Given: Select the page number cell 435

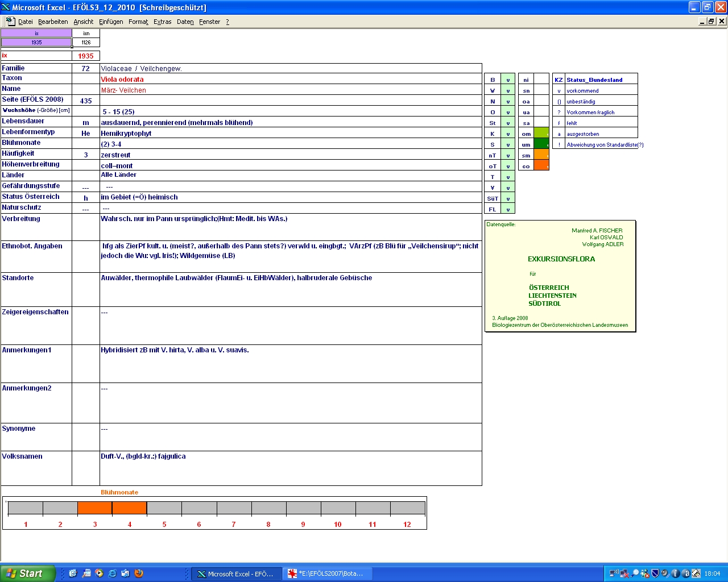Looking at the screenshot, I should click(86, 101).
